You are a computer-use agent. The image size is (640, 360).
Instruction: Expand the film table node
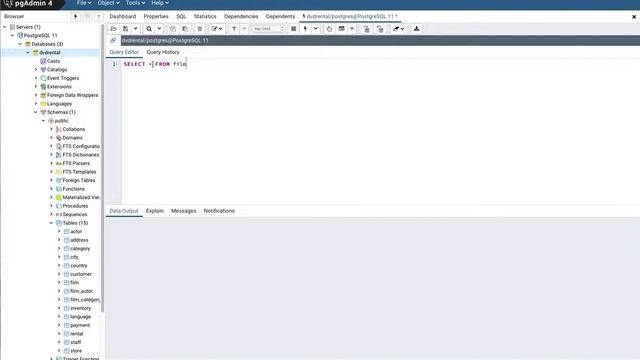[59, 282]
